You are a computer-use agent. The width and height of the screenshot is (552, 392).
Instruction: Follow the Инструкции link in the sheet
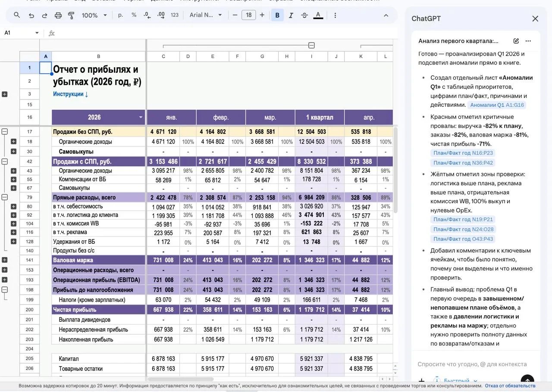71,94
